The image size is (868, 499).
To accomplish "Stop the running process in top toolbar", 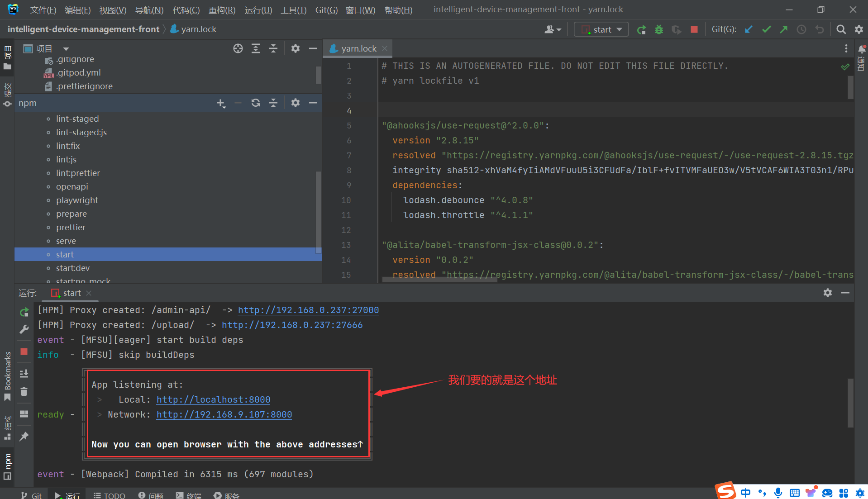I will pos(694,30).
